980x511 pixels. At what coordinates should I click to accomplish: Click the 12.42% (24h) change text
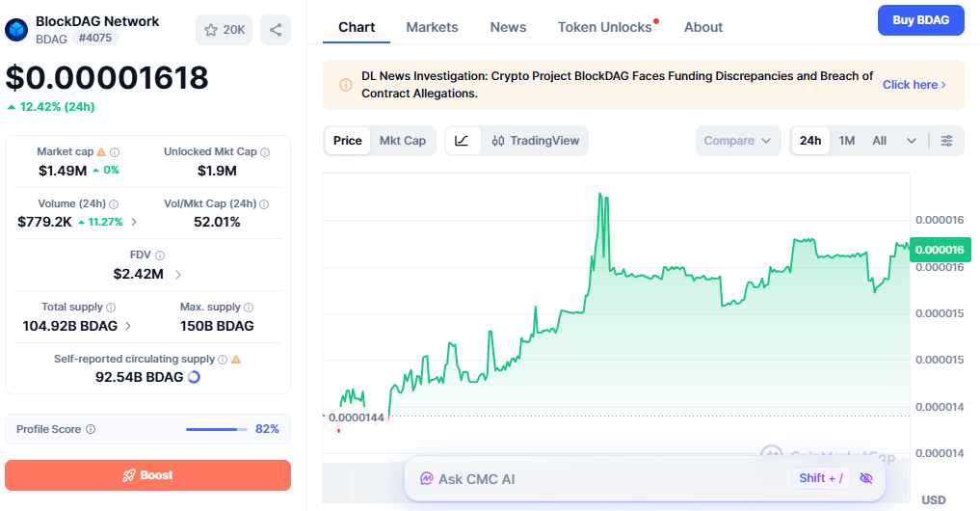[57, 107]
